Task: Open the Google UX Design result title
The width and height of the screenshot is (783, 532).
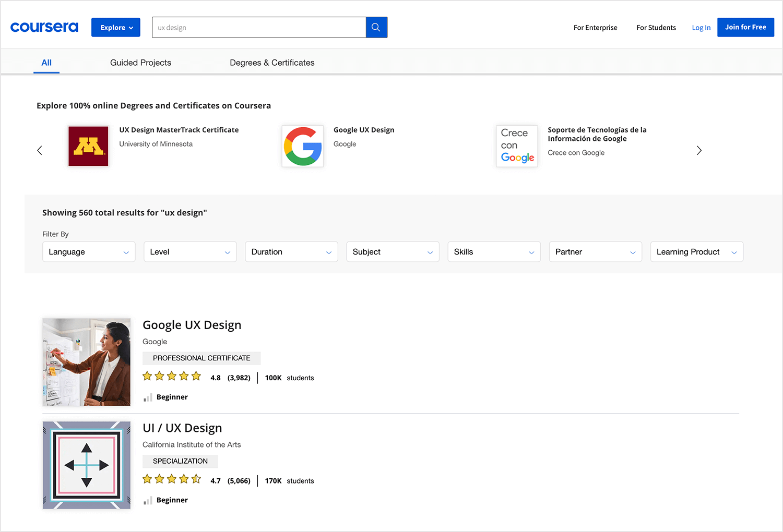Action: tap(192, 325)
